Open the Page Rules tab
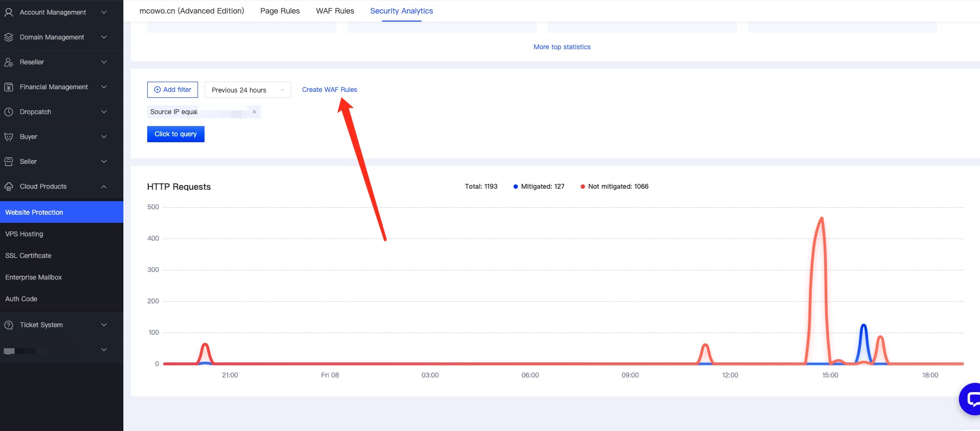The height and width of the screenshot is (431, 980). (280, 11)
